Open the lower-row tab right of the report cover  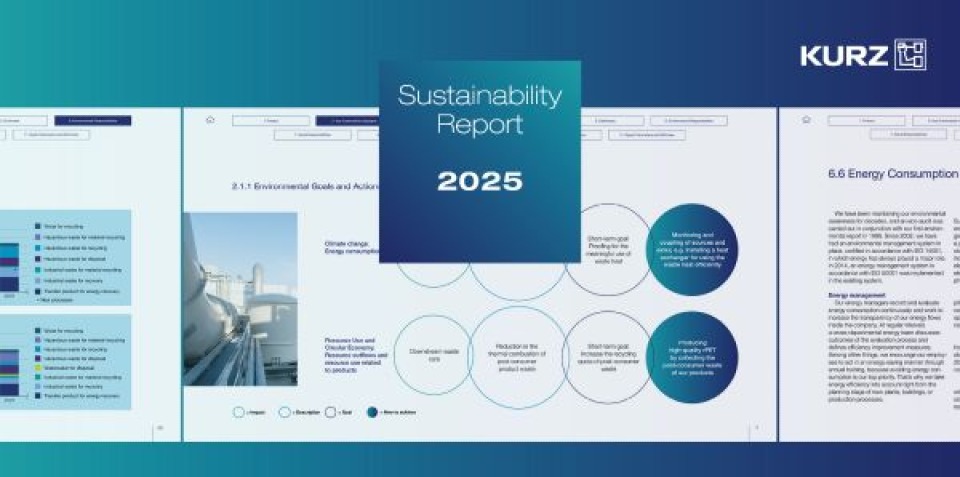(647, 135)
